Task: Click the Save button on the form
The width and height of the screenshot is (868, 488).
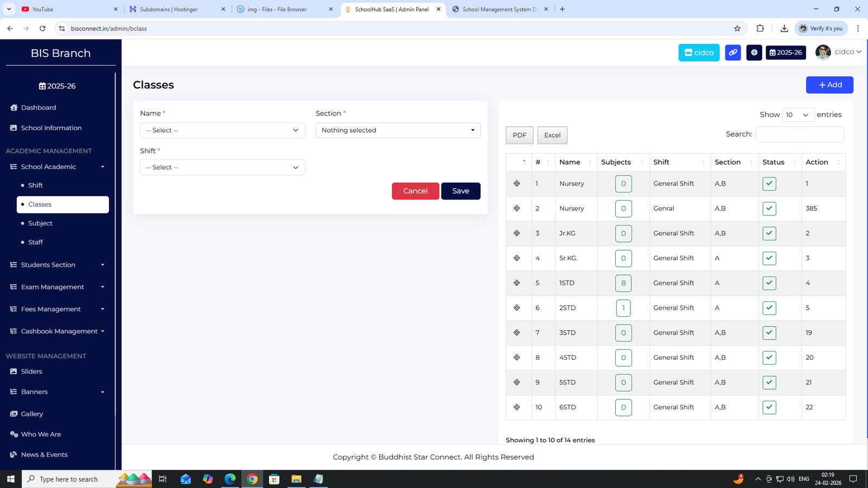Action: point(460,191)
